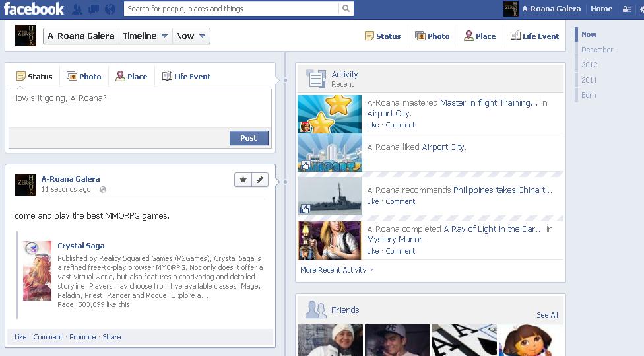Click See All friends link

click(x=547, y=315)
